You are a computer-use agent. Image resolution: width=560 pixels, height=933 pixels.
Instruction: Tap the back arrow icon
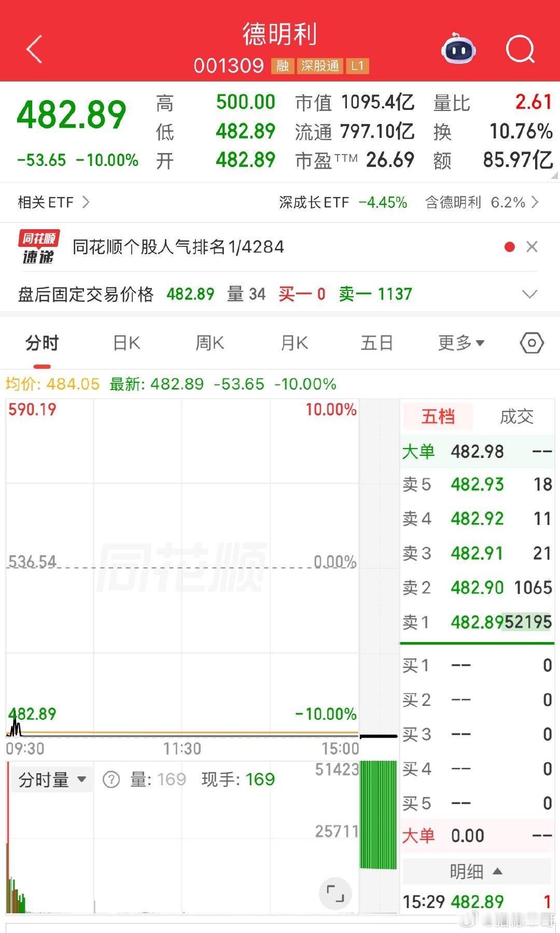pyautogui.click(x=34, y=50)
